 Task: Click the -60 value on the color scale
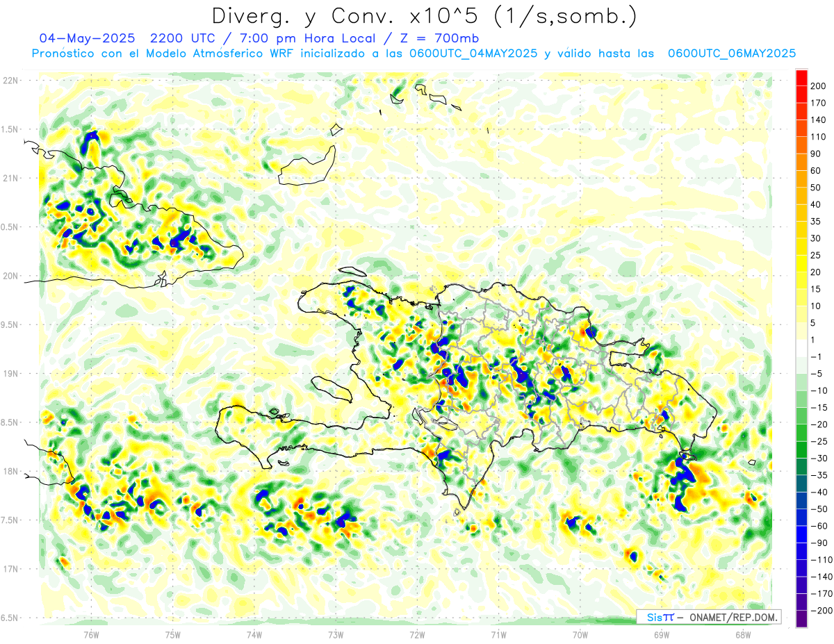coord(818,527)
